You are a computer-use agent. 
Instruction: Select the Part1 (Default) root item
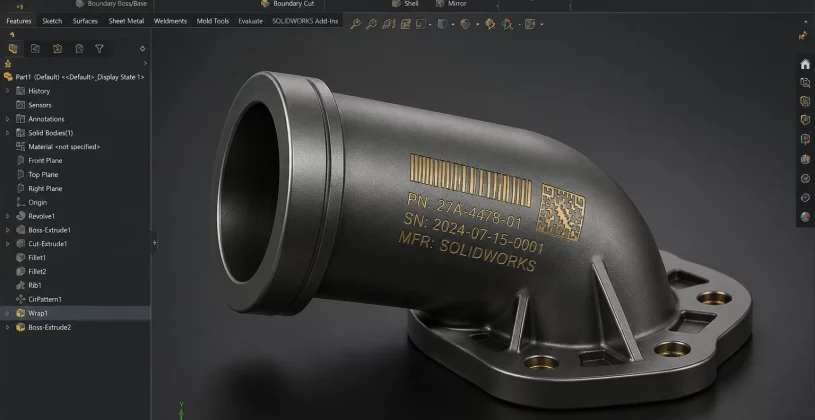point(74,77)
